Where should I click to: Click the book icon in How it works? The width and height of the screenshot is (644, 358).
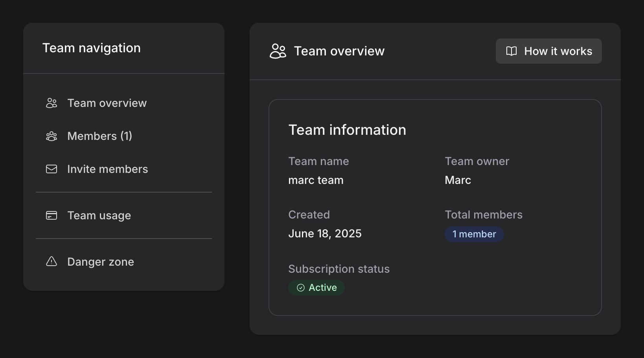511,51
